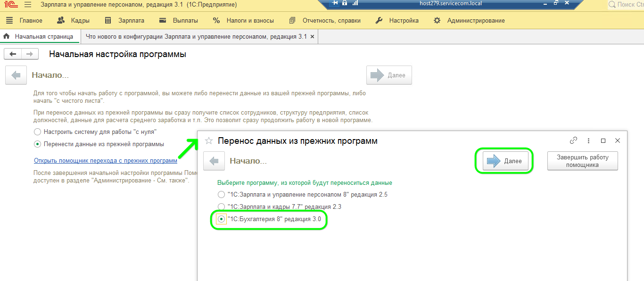Click the pin icon on remote session bar

coord(335,3)
